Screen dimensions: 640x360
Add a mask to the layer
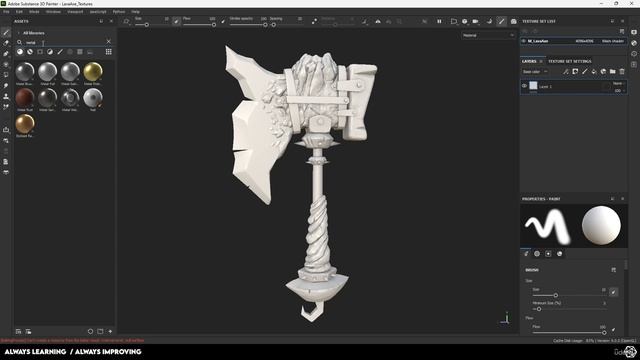pos(575,72)
